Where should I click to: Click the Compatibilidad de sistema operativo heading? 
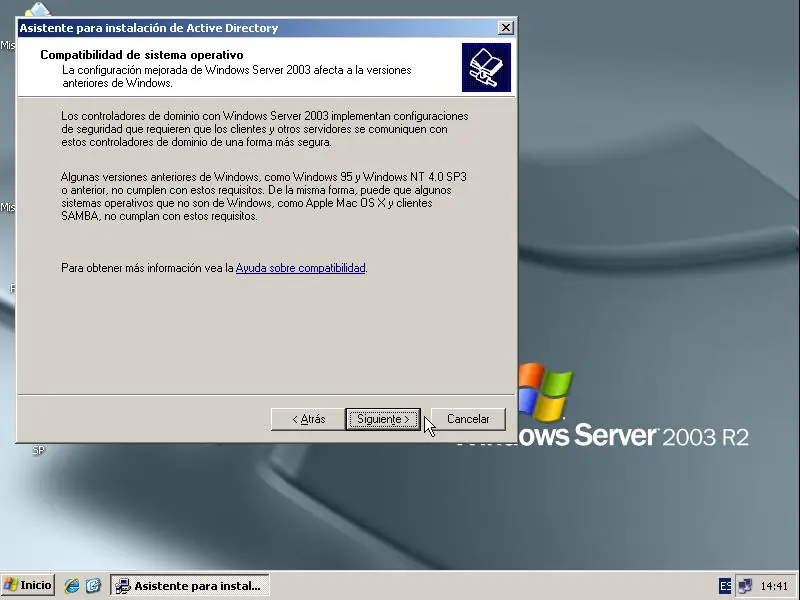(x=142, y=55)
